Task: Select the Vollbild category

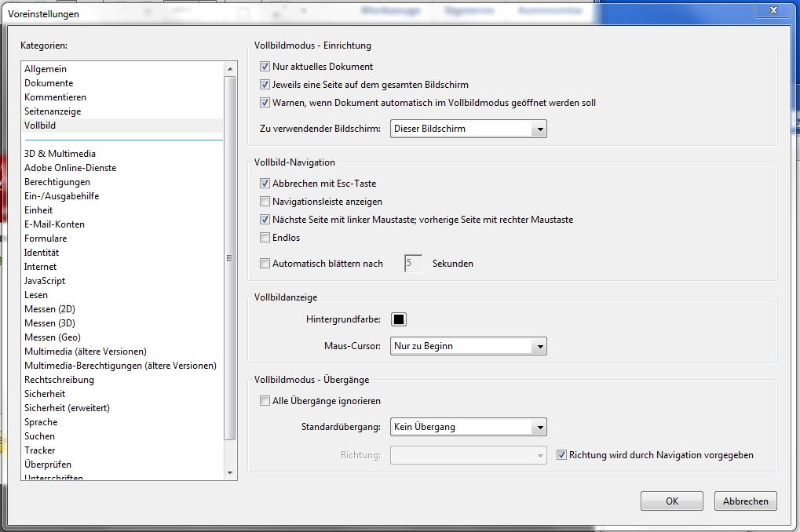Action: point(123,126)
